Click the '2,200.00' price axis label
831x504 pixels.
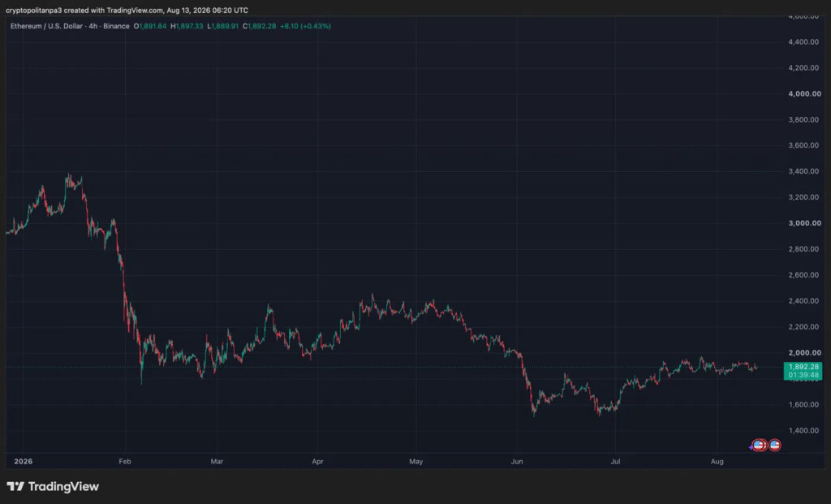pos(803,327)
